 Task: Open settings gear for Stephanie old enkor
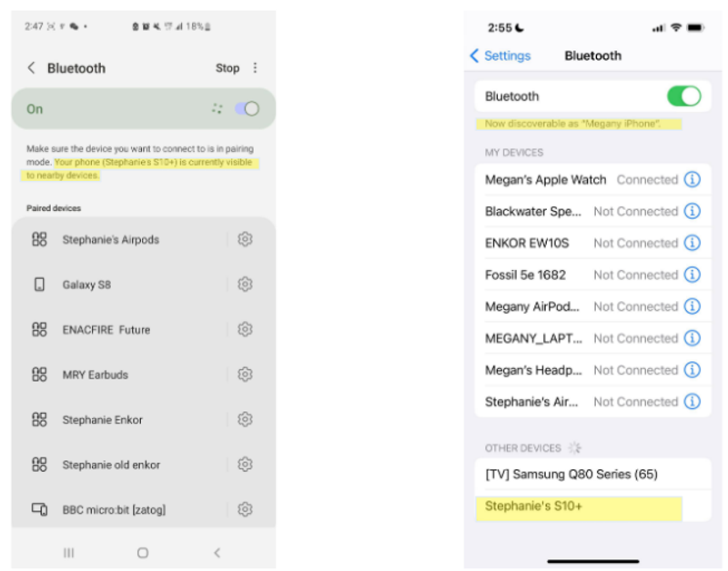click(x=245, y=465)
